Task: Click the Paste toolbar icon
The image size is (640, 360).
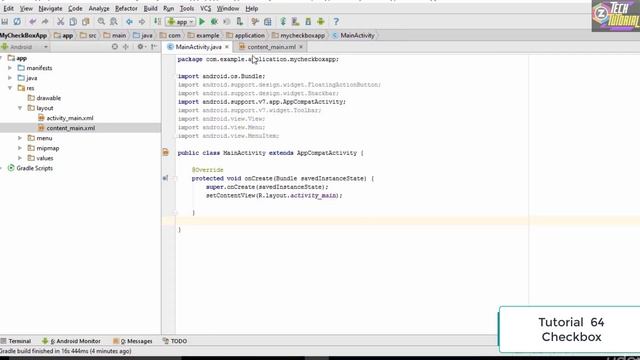Action: 86,22
